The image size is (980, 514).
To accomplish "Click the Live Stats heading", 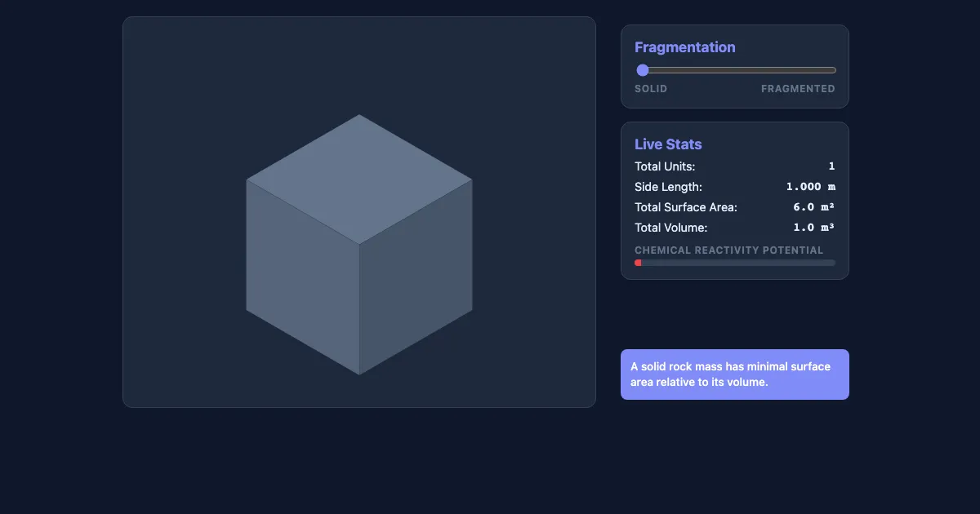I will tap(668, 144).
